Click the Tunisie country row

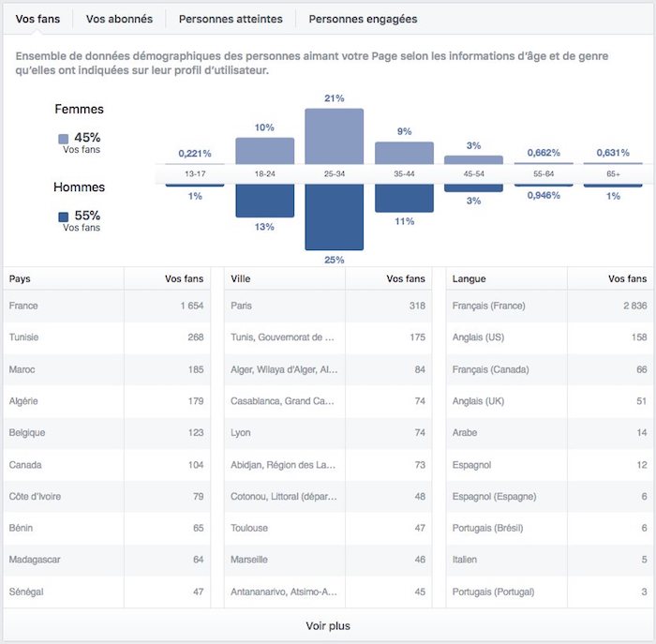(x=105, y=337)
